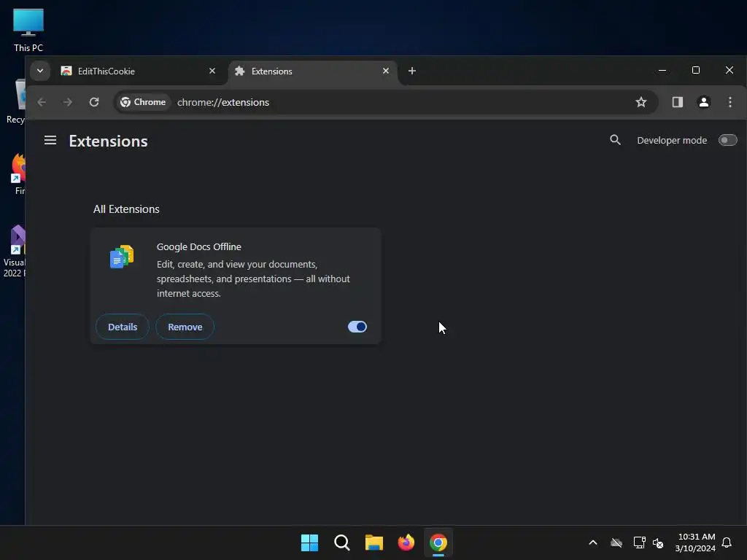Select the This PC desktop icon
This screenshot has height=560, width=747.
click(x=28, y=30)
